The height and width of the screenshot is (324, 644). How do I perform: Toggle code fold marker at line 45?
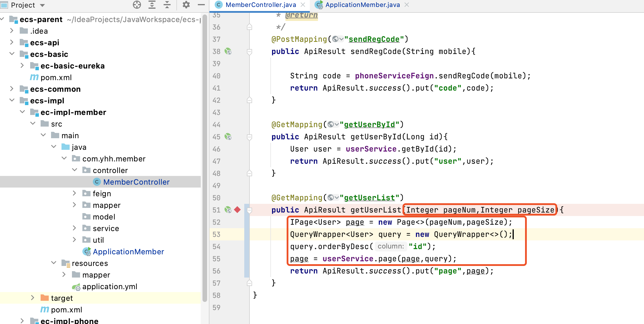click(x=249, y=137)
